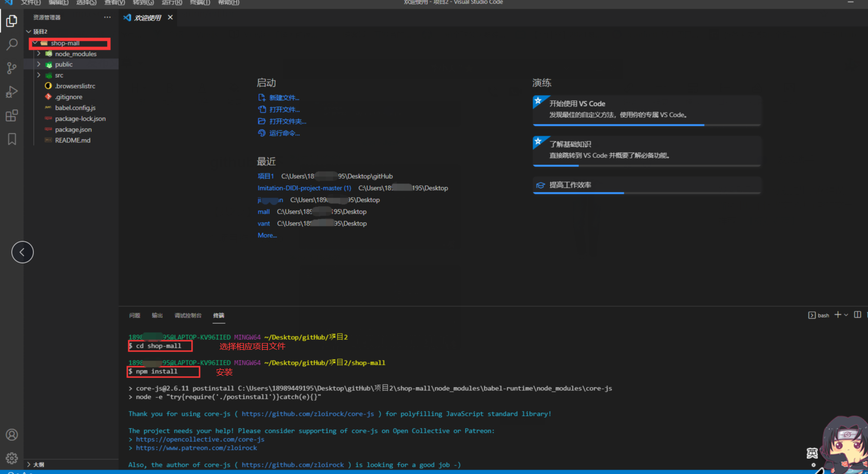
Task: Open the 终端(T) menu
Action: pos(200,3)
